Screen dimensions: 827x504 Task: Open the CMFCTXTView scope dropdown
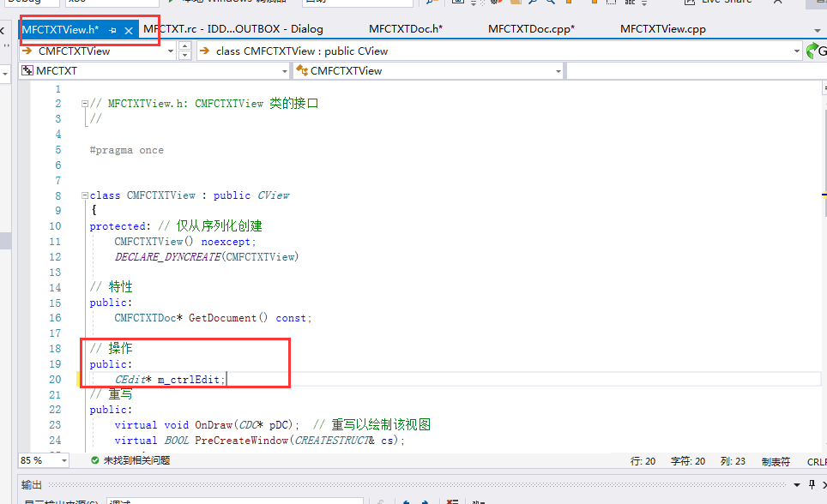coord(170,51)
